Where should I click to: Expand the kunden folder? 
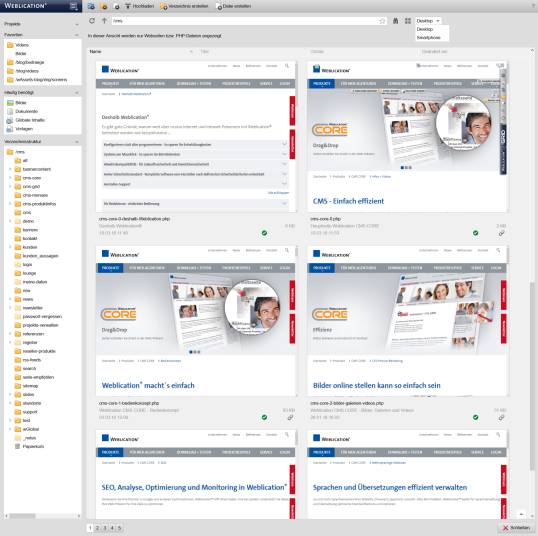10,247
